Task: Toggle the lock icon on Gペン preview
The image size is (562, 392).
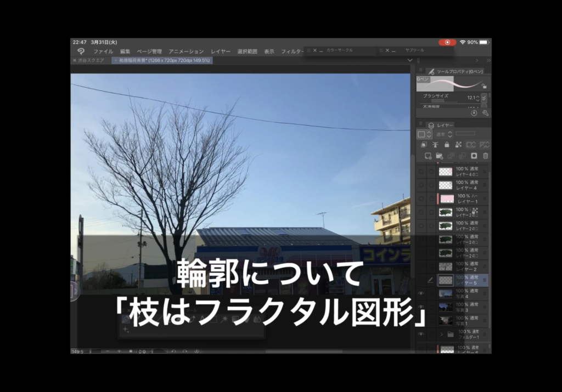Action: tap(484, 86)
